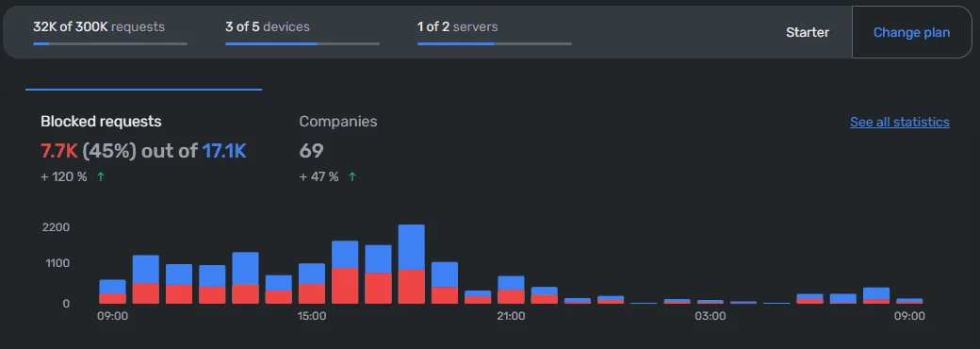The height and width of the screenshot is (349, 980).
Task: Click the blue 17.1K total count
Action: [224, 151]
